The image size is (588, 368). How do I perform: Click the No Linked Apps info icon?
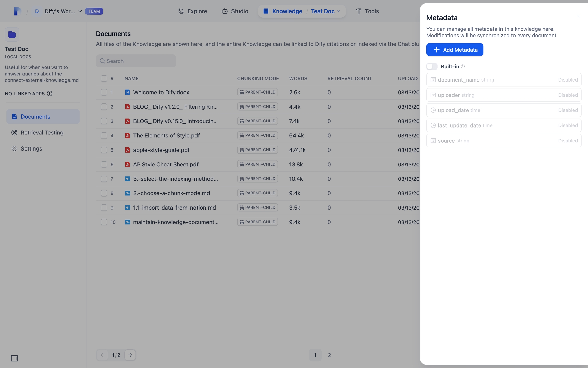click(x=50, y=94)
